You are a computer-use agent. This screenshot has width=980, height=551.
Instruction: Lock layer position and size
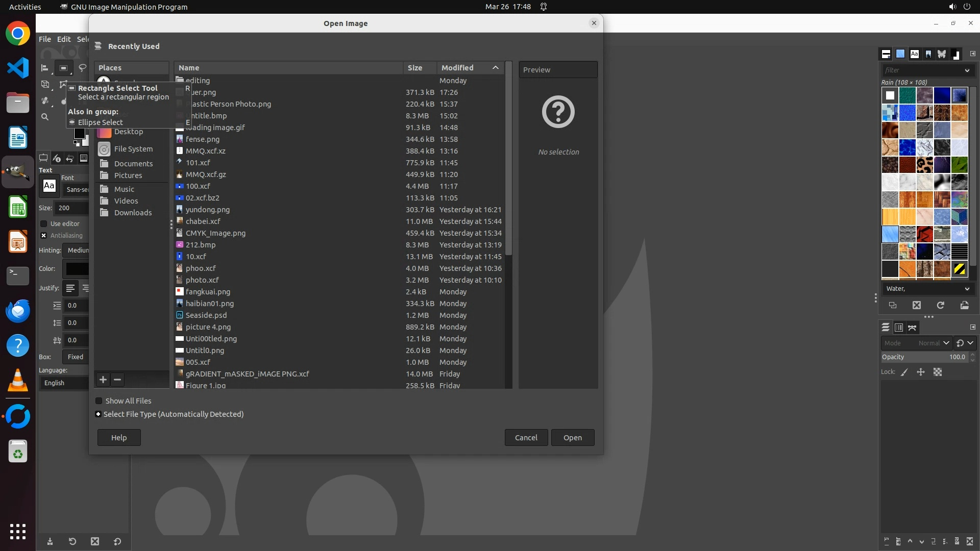tap(921, 372)
